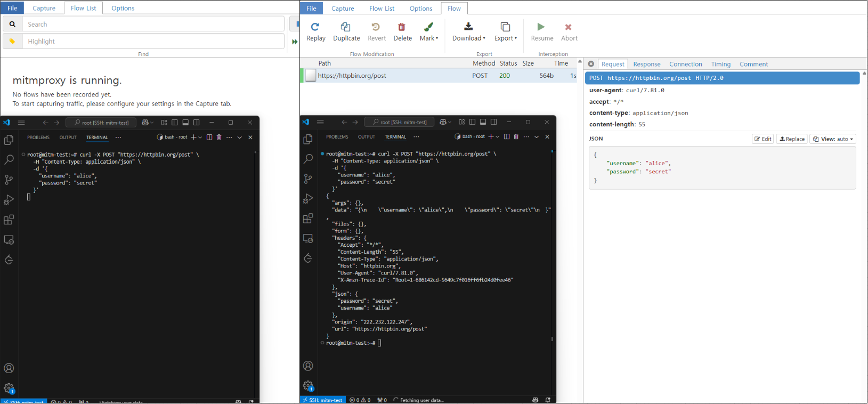Open Explorer in right VS Code window
The width and height of the screenshot is (868, 404).
tap(308, 139)
